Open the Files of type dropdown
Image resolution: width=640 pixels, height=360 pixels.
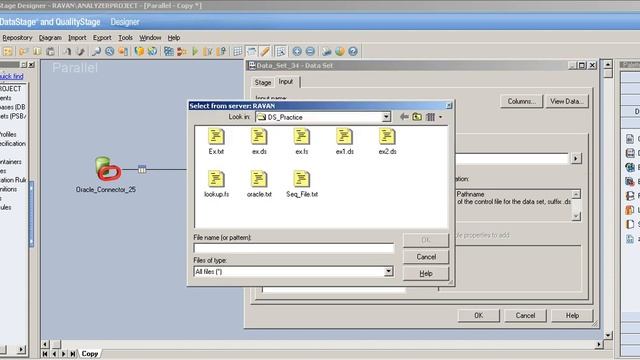pyautogui.click(x=388, y=271)
